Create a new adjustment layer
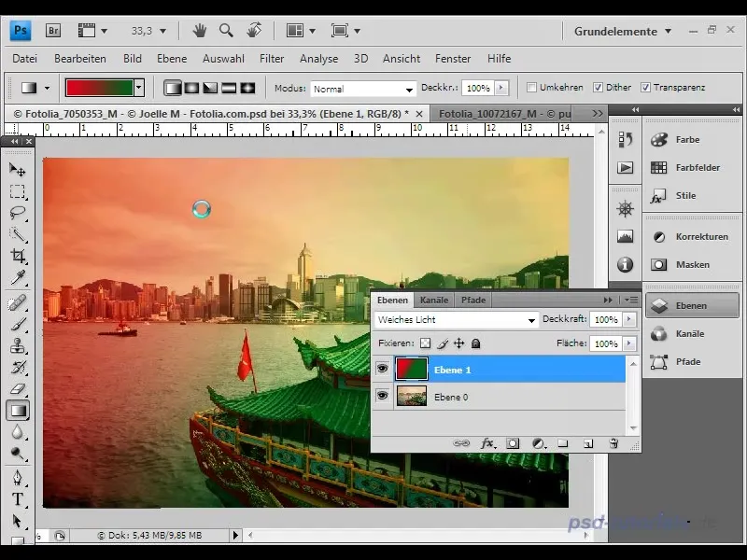This screenshot has width=747, height=560. click(x=539, y=443)
